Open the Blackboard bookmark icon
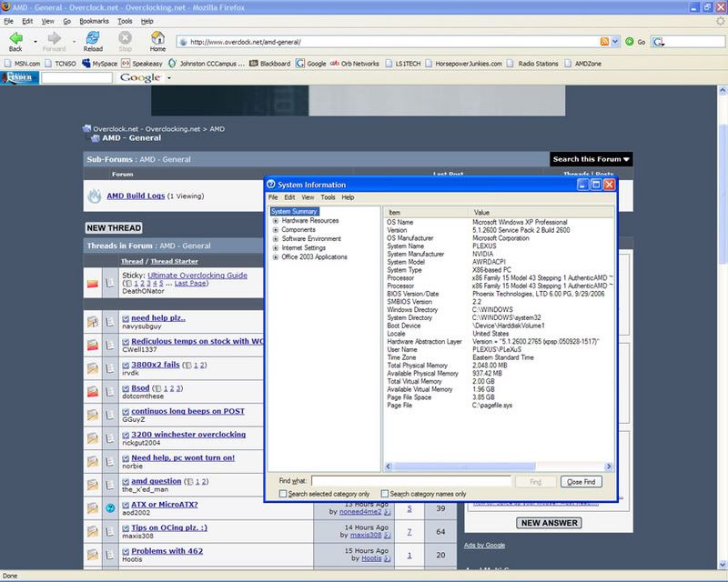 coord(254,63)
